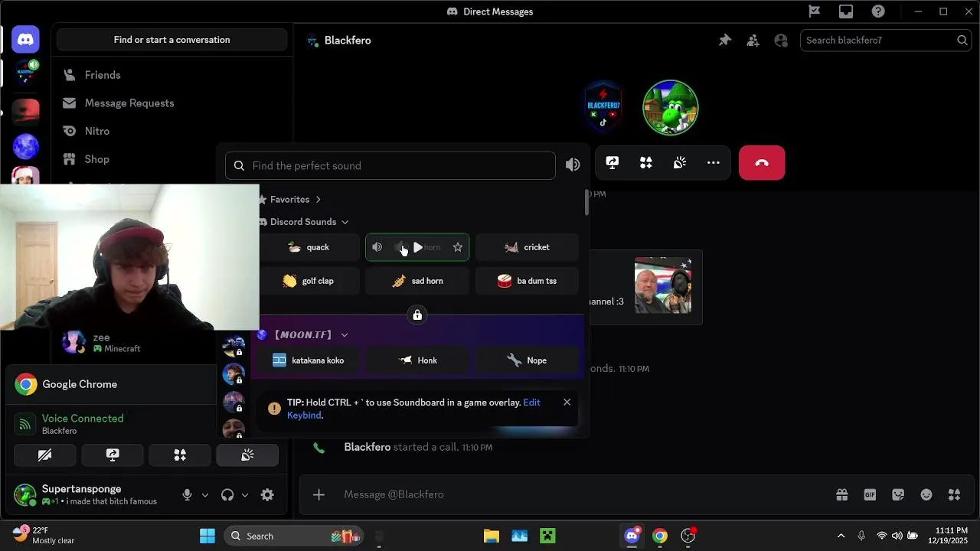This screenshot has height=551, width=980.
Task: Play the hovered air horn sound
Action: [x=417, y=247]
